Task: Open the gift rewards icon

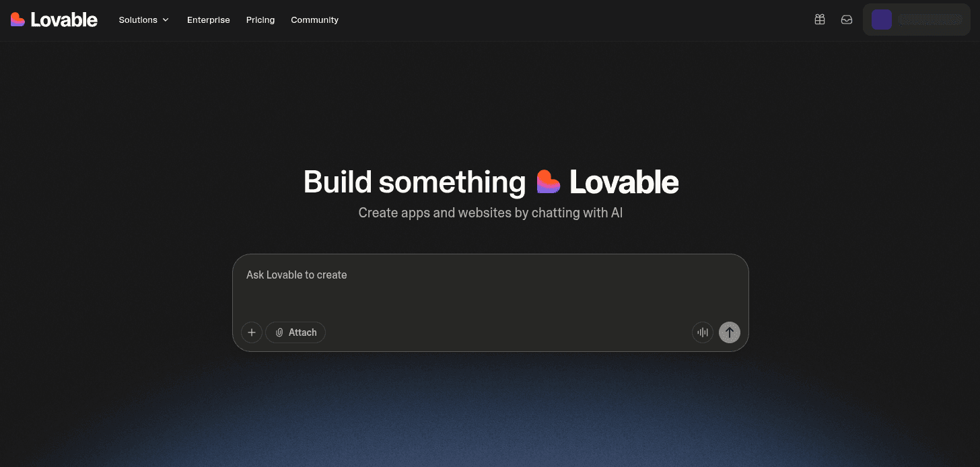Action: pyautogui.click(x=820, y=20)
